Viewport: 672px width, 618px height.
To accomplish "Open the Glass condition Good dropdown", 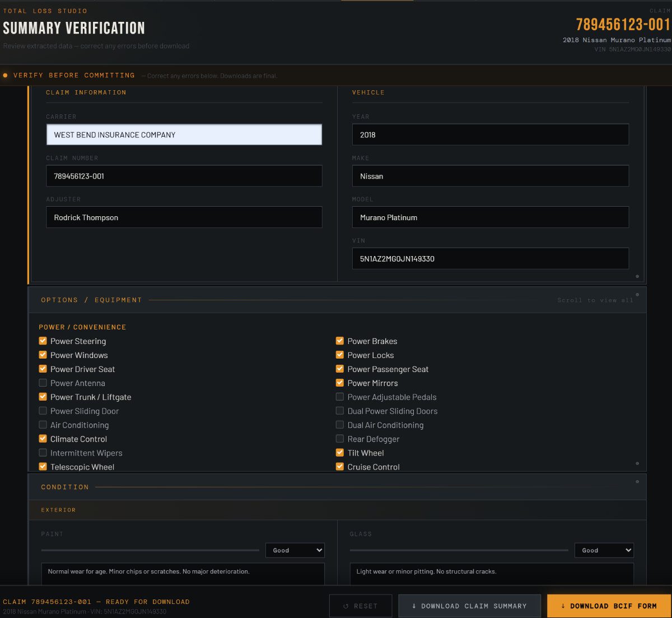I will click(604, 550).
